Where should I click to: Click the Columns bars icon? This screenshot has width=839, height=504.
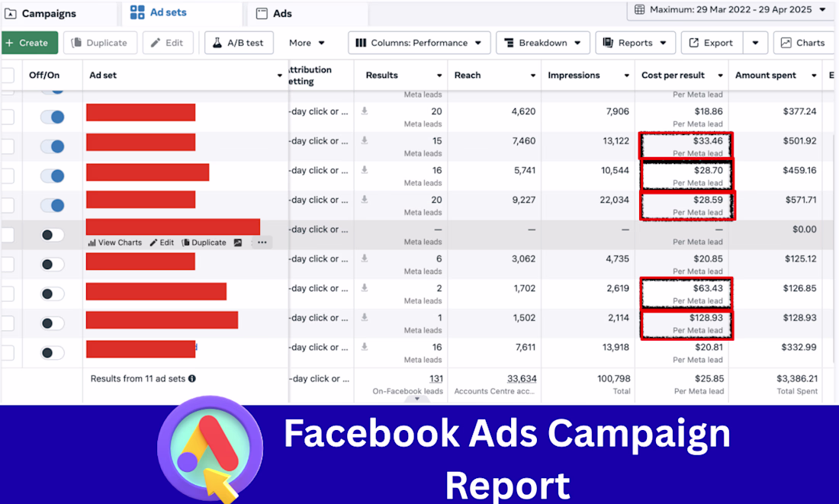[362, 43]
